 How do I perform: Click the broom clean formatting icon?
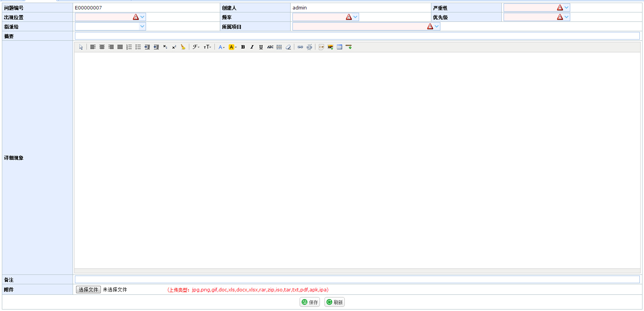183,47
